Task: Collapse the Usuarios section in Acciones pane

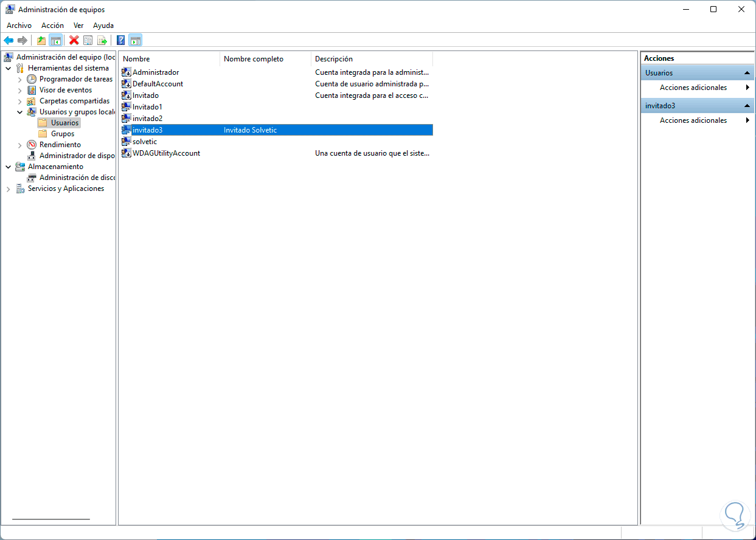Action: pos(747,73)
